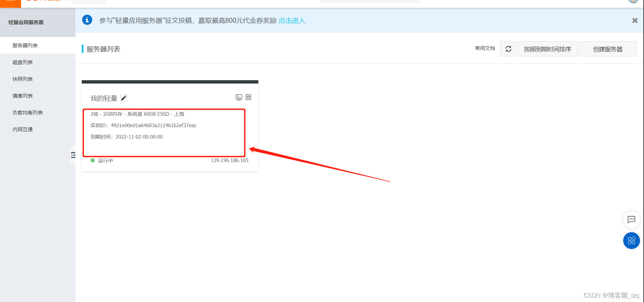Viewport: 644px width, 302px height.
Task: Open 镜像列表 in the sidebar
Action: [x=38, y=96]
